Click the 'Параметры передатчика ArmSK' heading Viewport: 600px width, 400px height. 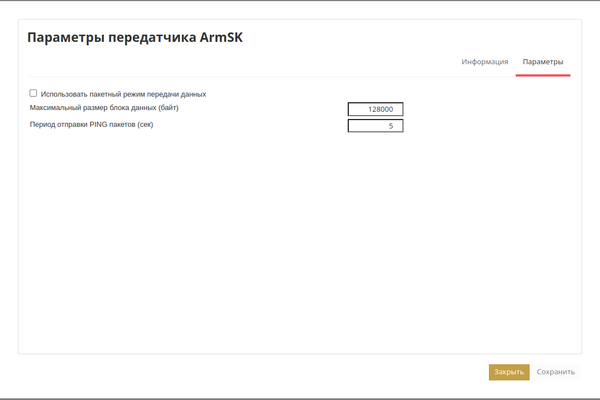pyautogui.click(x=135, y=37)
